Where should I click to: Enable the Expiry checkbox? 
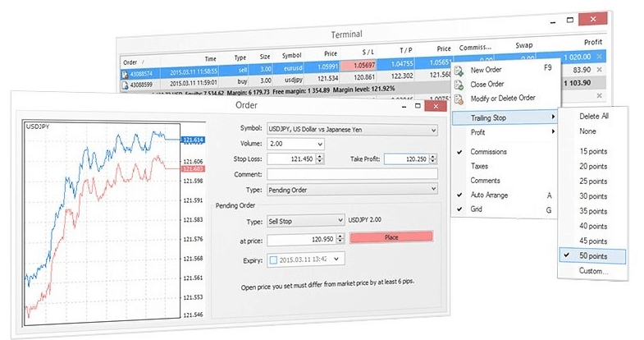273,260
